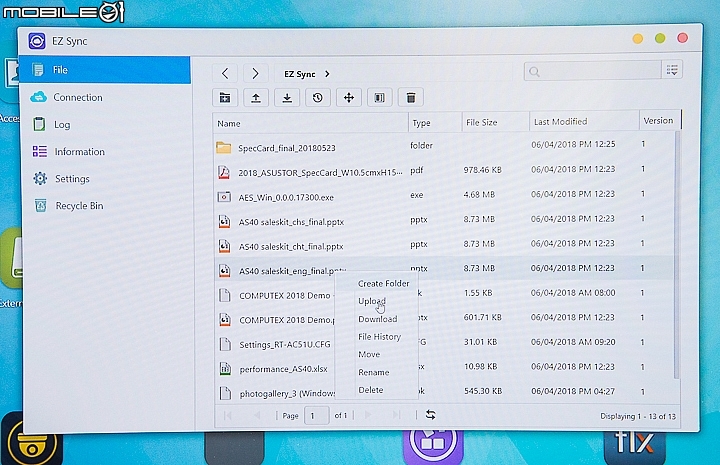This screenshot has width=720, height=465.
Task: Click the EZ Sync breadcrumb label
Action: tap(299, 74)
